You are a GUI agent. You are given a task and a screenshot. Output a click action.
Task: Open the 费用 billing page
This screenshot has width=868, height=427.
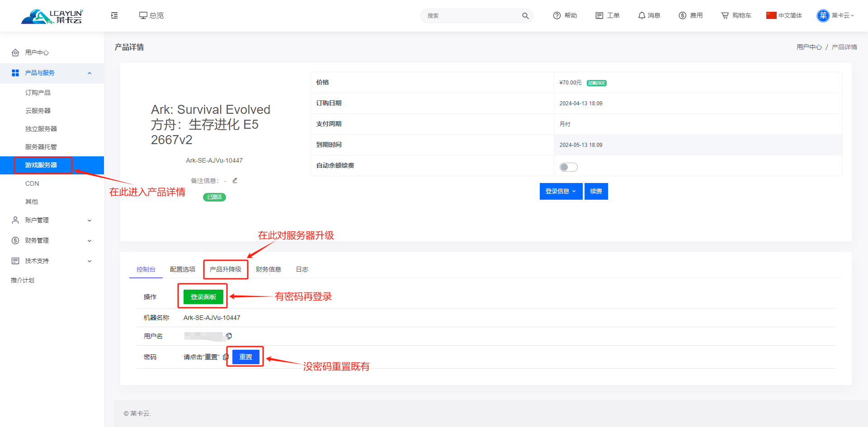point(691,15)
